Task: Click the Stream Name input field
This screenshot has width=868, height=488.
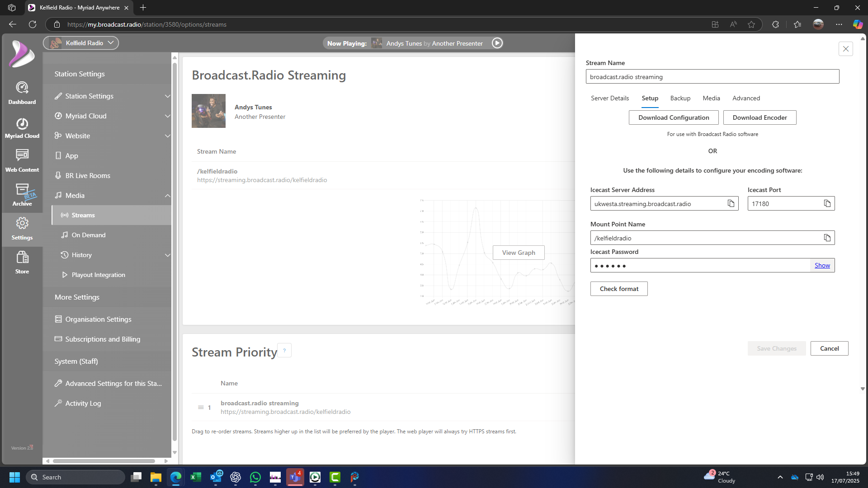Action: point(712,76)
